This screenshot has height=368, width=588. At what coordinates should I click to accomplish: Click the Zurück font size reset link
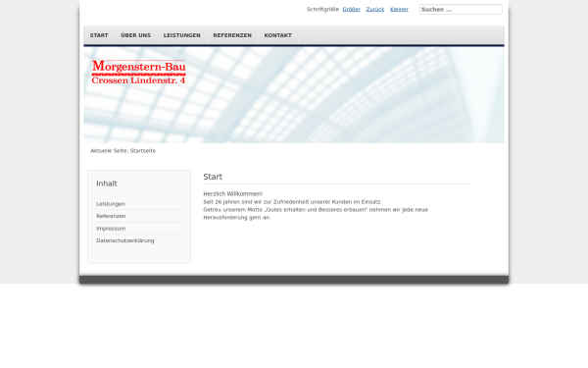coord(375,10)
